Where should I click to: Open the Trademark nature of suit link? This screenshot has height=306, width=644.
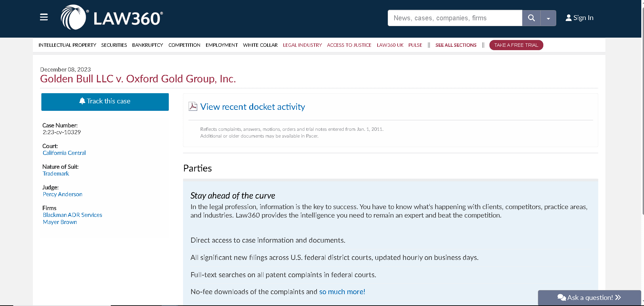pos(56,174)
